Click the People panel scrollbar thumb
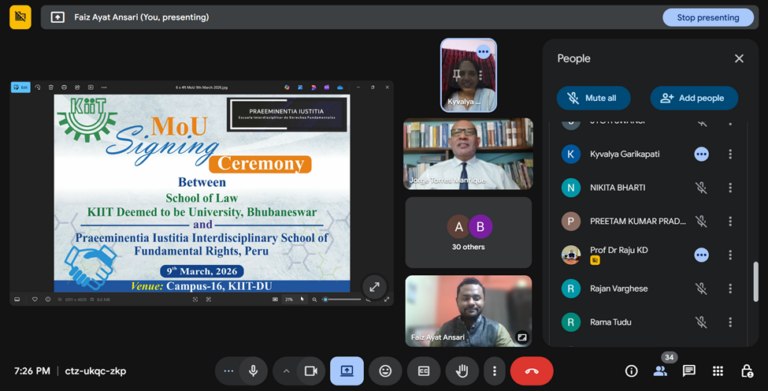This screenshot has width=768, height=391. pyautogui.click(x=756, y=282)
